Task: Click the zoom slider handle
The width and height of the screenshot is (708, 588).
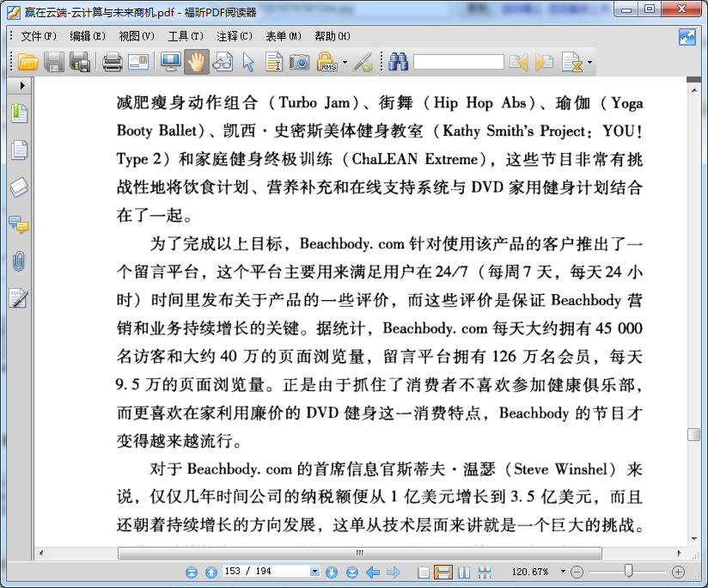Action: click(628, 572)
